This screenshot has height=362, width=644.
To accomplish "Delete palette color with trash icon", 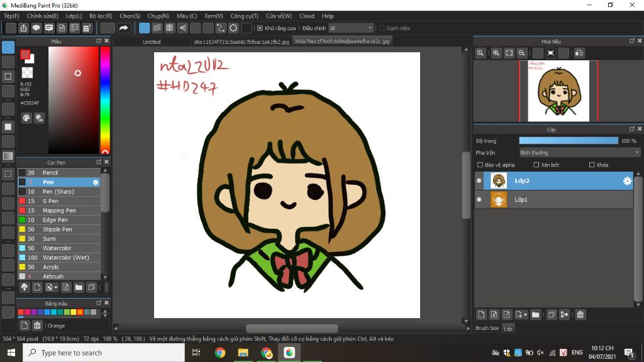I will point(37,326).
